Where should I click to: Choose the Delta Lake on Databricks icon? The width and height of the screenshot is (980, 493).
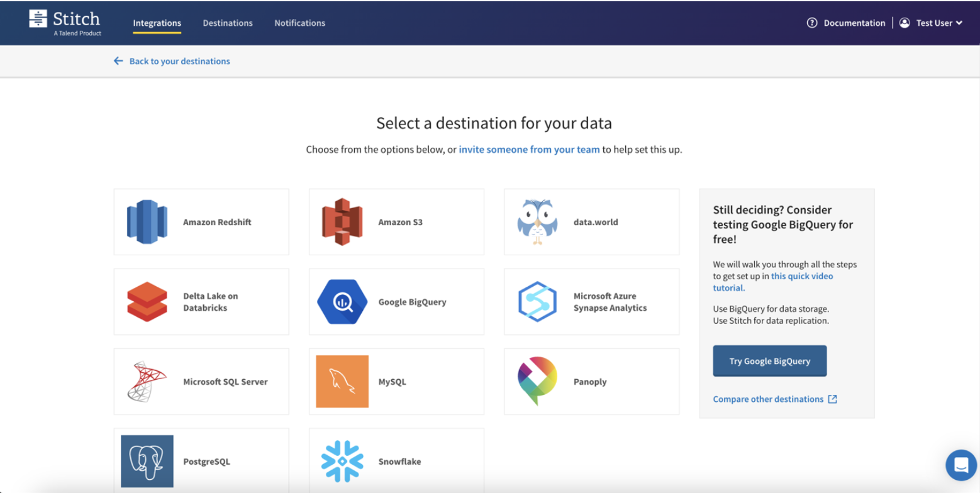pos(147,302)
